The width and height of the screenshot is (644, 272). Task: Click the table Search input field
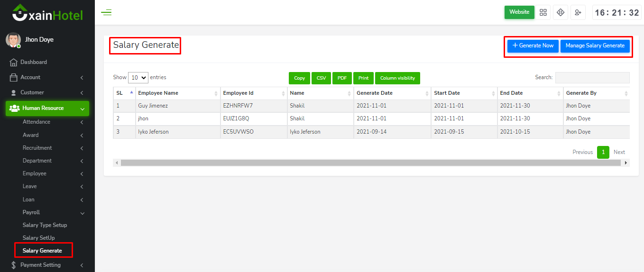592,78
